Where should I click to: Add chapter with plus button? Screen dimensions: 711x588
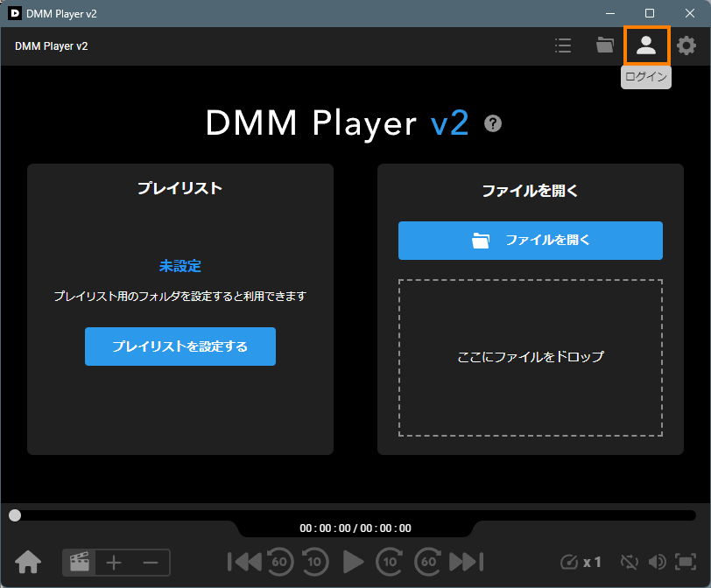[x=114, y=563]
